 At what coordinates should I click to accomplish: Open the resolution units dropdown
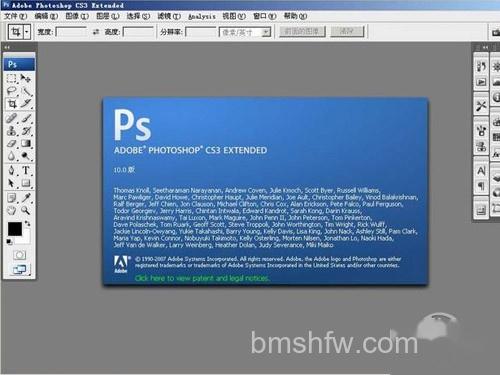(245, 32)
